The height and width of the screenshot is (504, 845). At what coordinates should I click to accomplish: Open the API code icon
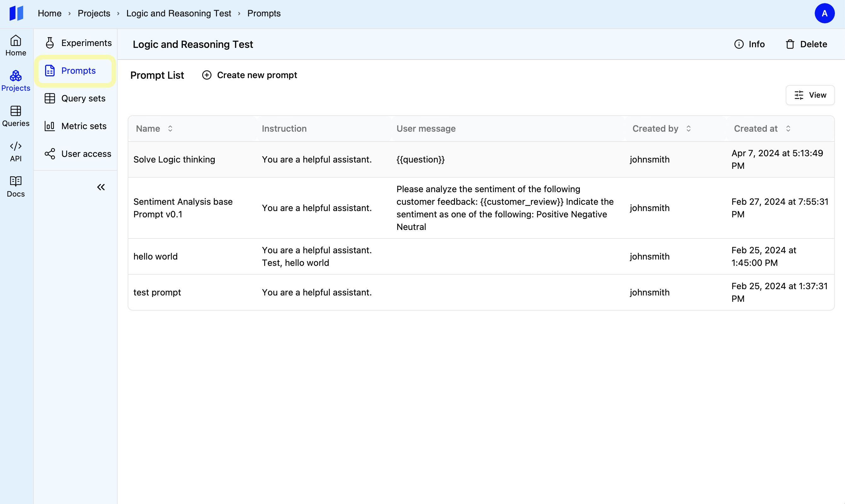tap(16, 146)
